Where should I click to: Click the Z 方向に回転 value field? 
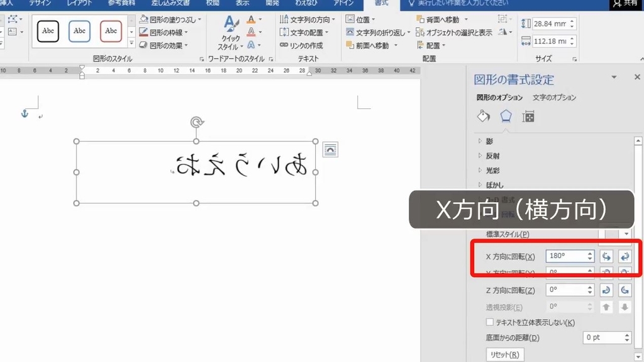565,290
